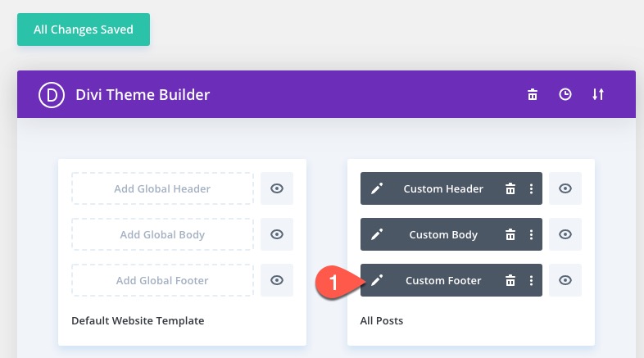Click the All Changes Saved button
Image resolution: width=644 pixels, height=358 pixels.
click(x=84, y=29)
